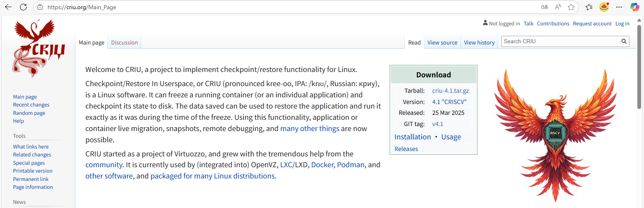This screenshot has width=644, height=208.
Task: Add page to favorites with the star icon
Action: pyautogui.click(x=571, y=7)
